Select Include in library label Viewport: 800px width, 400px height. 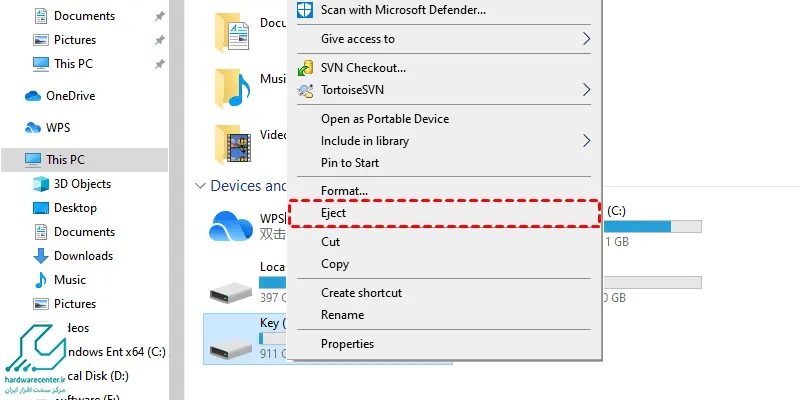tap(365, 141)
